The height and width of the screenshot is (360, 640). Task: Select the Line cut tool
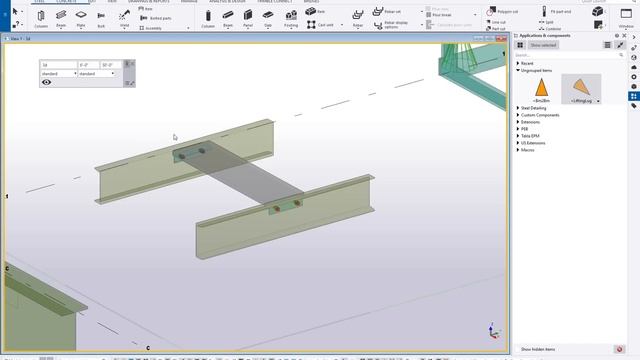click(496, 22)
